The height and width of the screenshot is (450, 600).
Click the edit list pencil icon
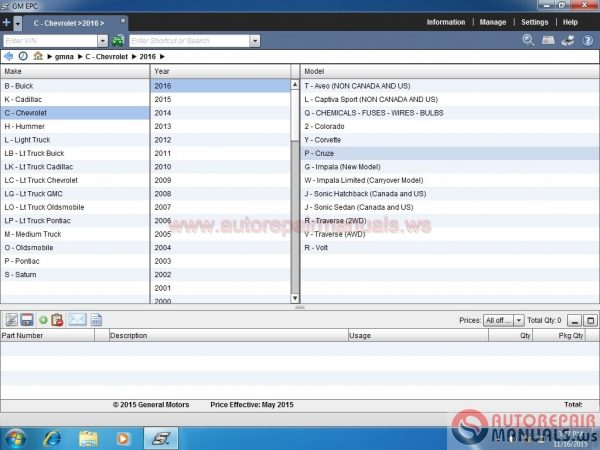[x=11, y=320]
